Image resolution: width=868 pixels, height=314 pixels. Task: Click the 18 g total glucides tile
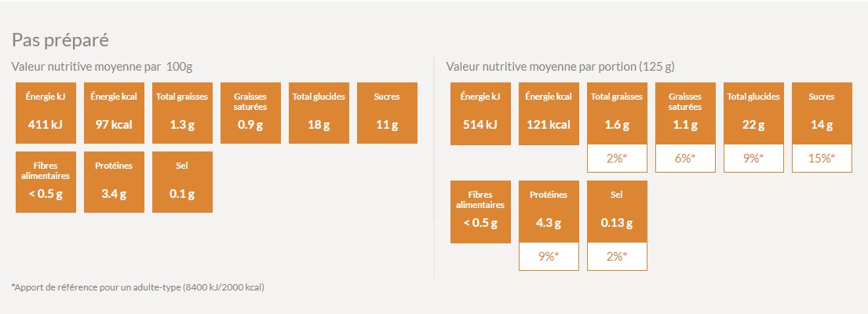pyautogui.click(x=319, y=113)
